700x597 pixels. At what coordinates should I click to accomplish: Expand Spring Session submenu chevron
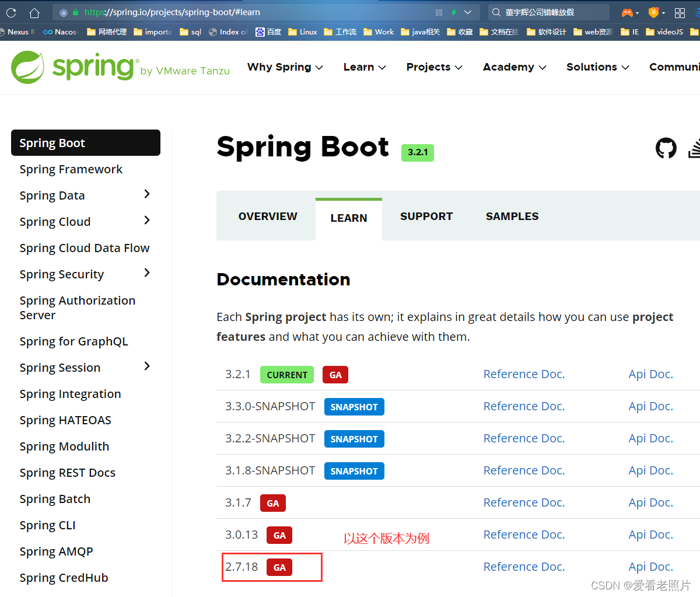click(147, 366)
